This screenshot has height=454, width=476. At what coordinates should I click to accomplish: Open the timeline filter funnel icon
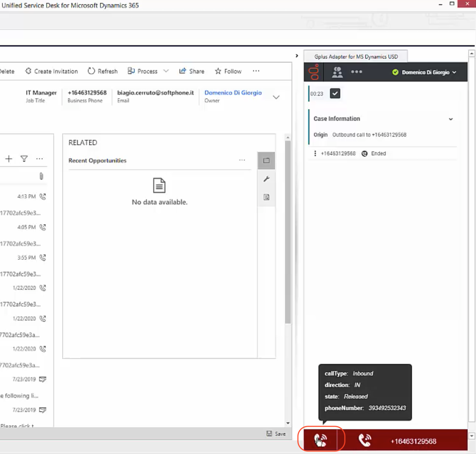pyautogui.click(x=24, y=158)
